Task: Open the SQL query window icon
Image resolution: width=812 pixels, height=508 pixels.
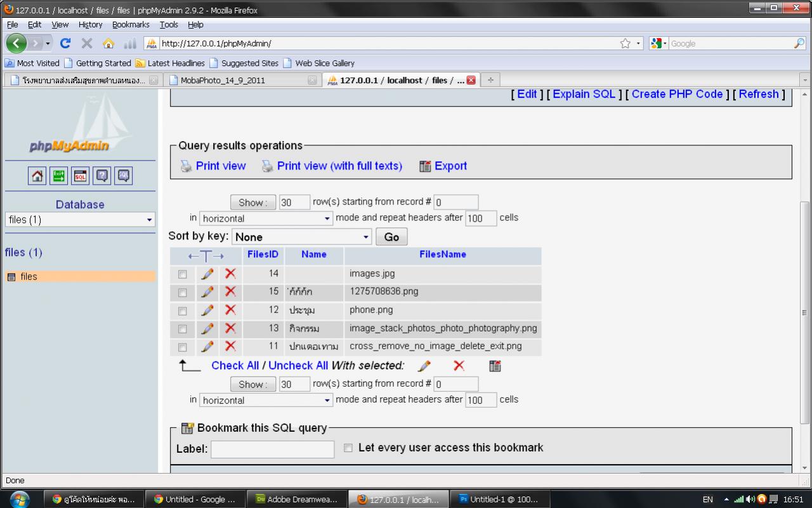Action: [x=81, y=176]
